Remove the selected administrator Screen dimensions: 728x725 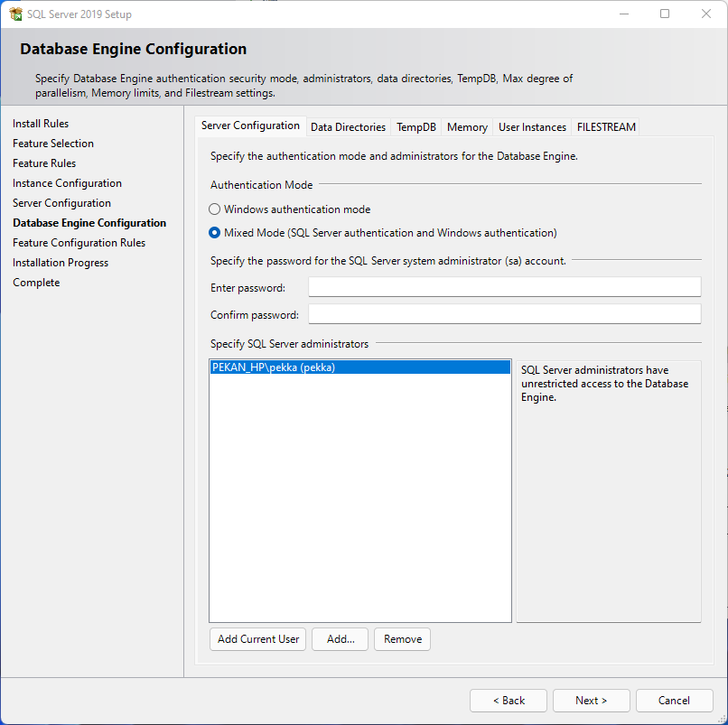click(403, 639)
